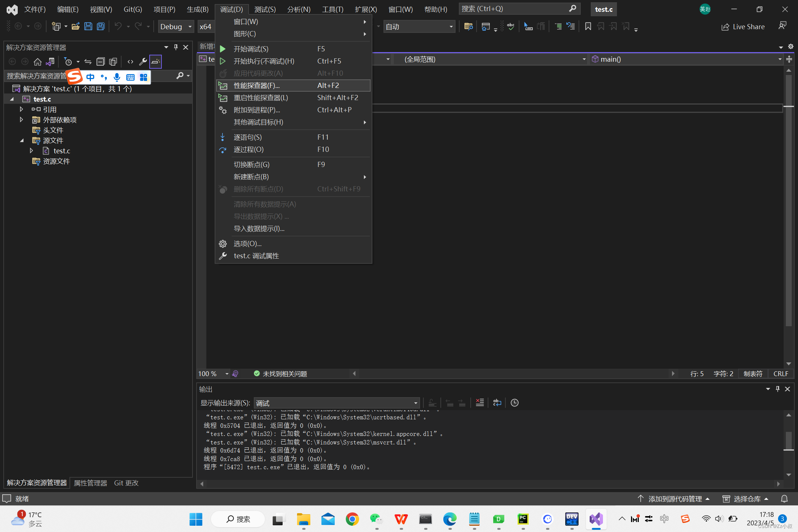The width and height of the screenshot is (798, 532).
Task: Expand the test.c source file node
Action: point(32,150)
